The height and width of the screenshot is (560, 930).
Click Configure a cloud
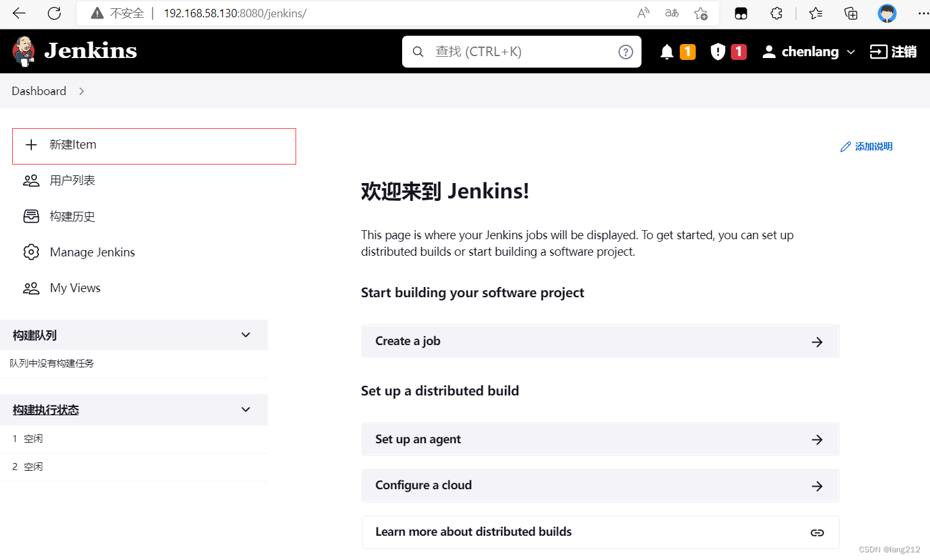[600, 485]
